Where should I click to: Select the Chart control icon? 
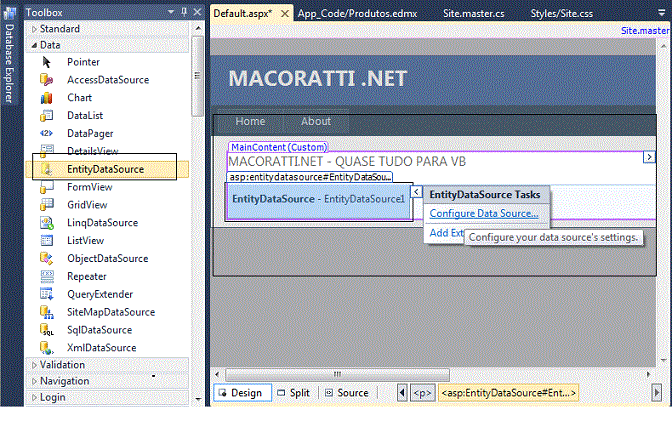(46, 98)
